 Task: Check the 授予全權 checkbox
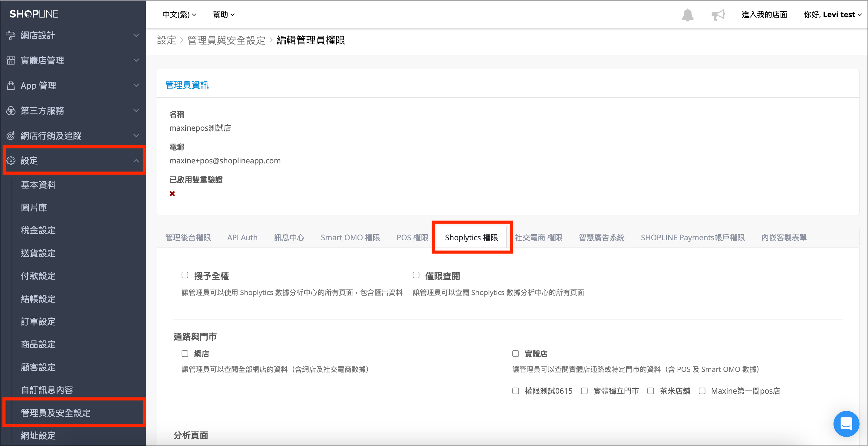[185, 275]
